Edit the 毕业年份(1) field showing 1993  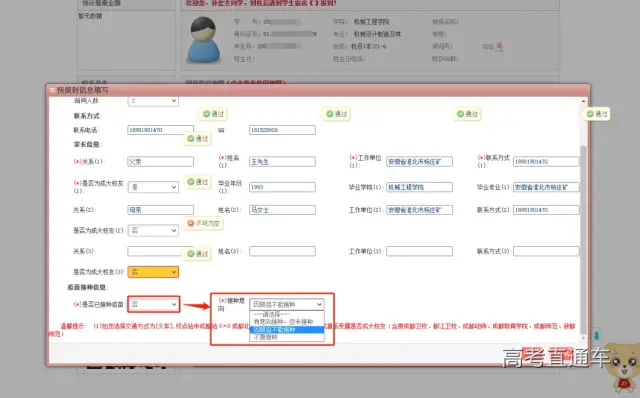[x=282, y=187]
